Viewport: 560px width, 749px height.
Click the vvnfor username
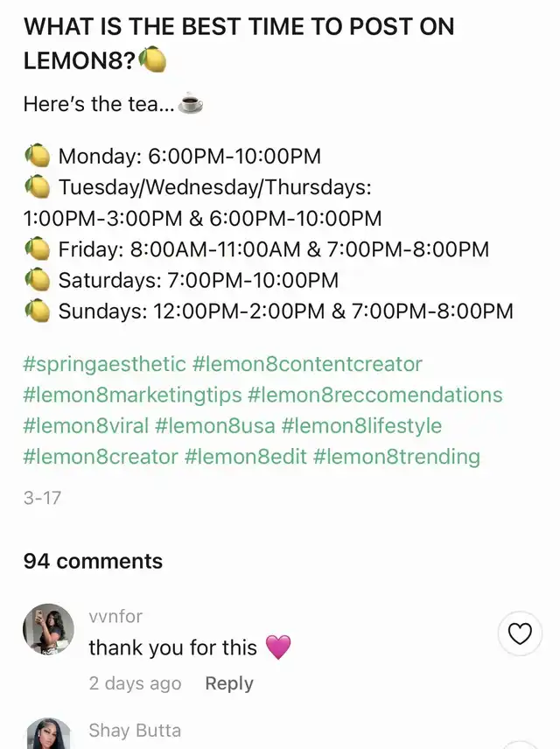coord(115,616)
